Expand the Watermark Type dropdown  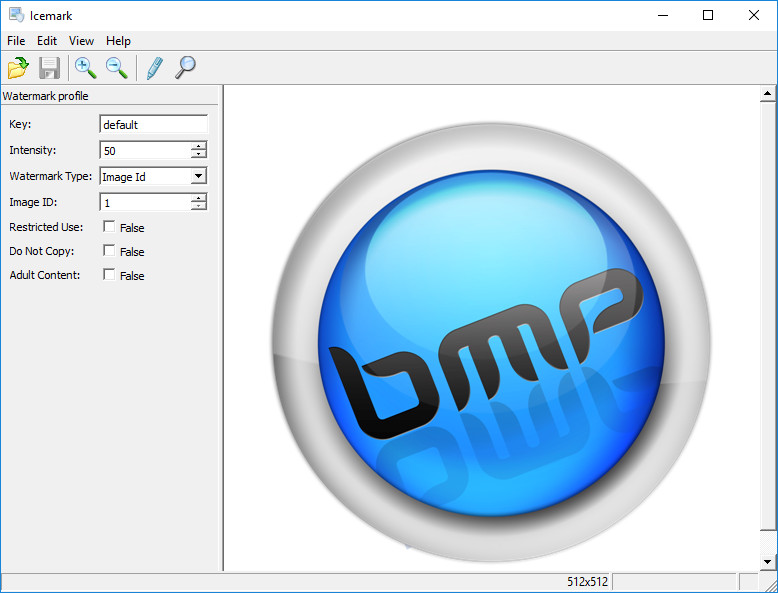point(198,176)
